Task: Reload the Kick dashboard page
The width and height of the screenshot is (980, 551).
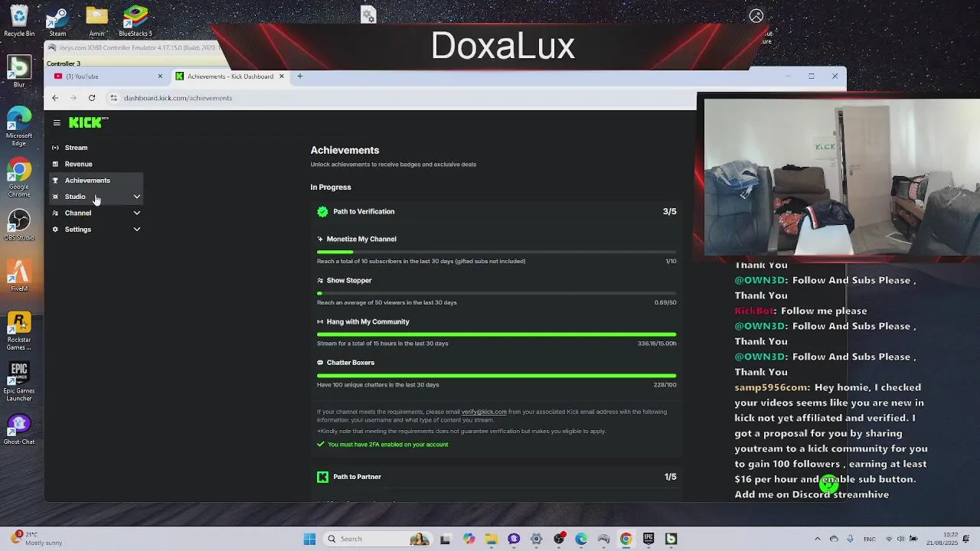Action: coord(92,98)
